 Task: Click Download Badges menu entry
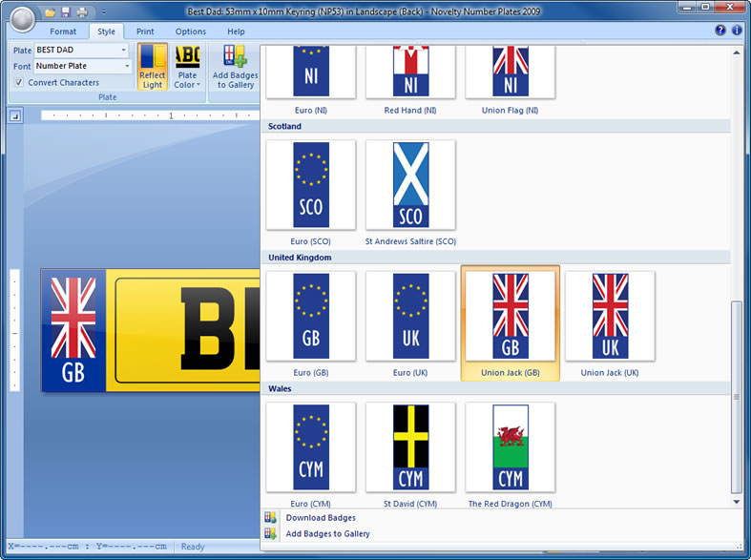pyautogui.click(x=321, y=518)
